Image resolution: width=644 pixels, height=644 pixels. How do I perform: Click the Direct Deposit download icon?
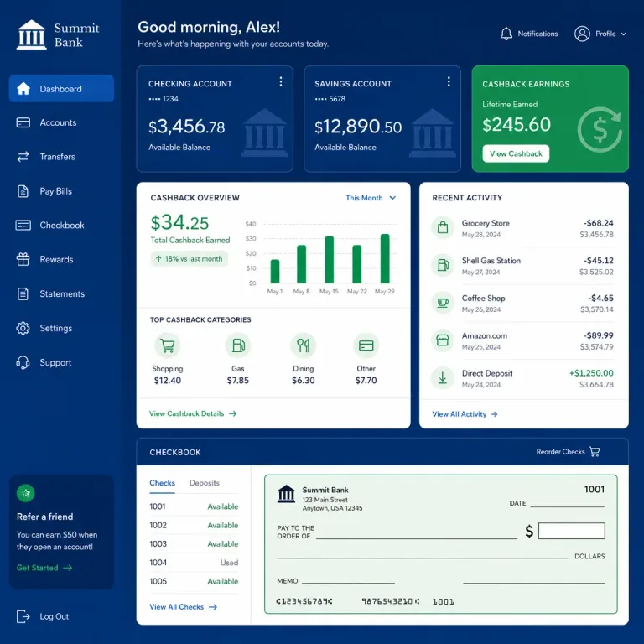click(443, 378)
